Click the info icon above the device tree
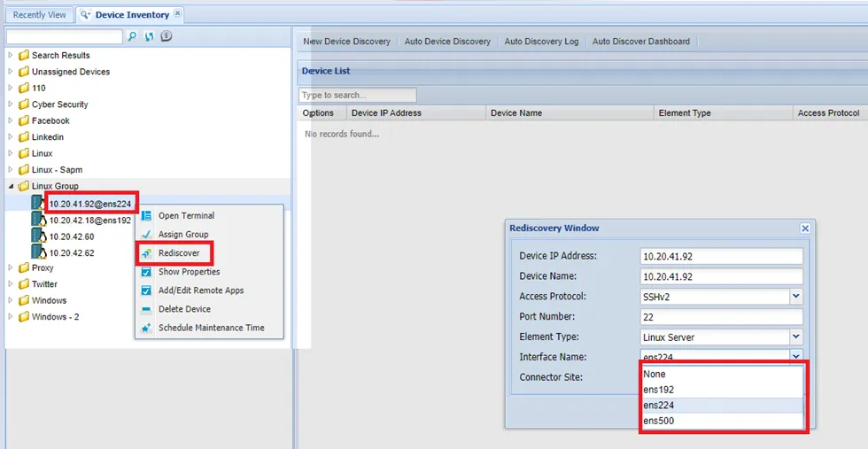Viewport: 868px width, 449px height. point(167,36)
